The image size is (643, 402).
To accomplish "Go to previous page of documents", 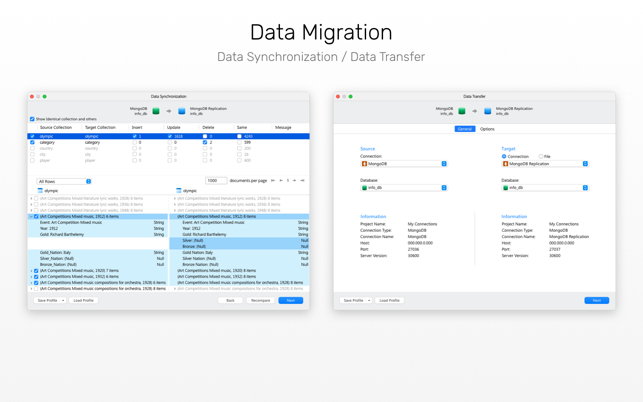I will tap(281, 181).
